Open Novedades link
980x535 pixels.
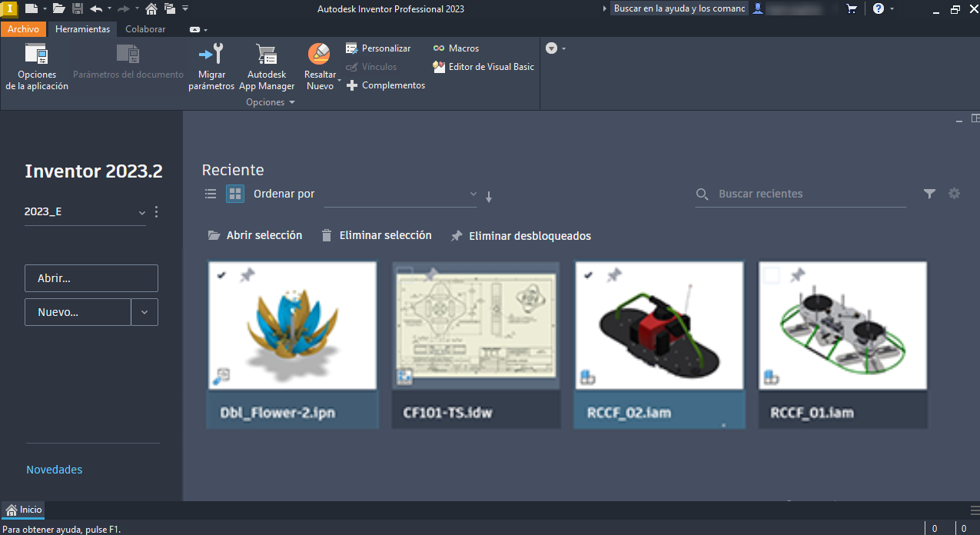54,470
